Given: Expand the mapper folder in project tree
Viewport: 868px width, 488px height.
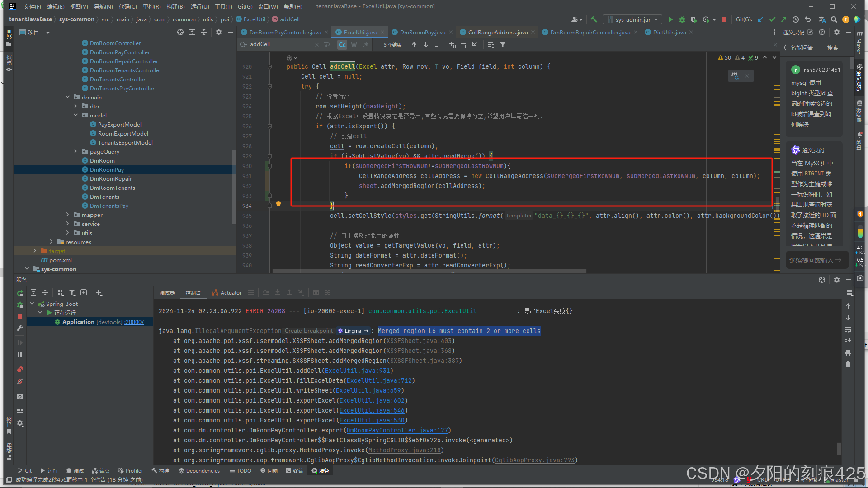Looking at the screenshot, I should pos(68,215).
